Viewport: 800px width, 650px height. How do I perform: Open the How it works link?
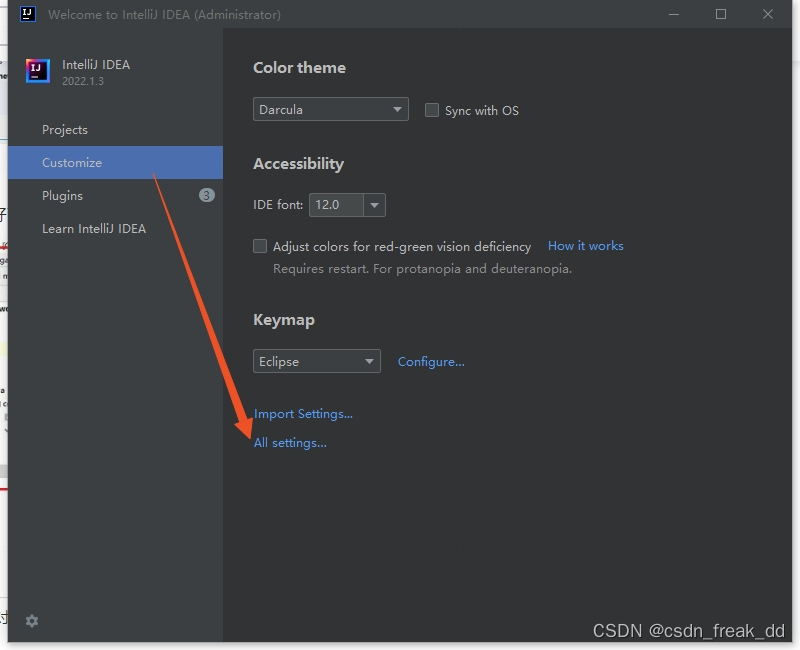pos(586,246)
